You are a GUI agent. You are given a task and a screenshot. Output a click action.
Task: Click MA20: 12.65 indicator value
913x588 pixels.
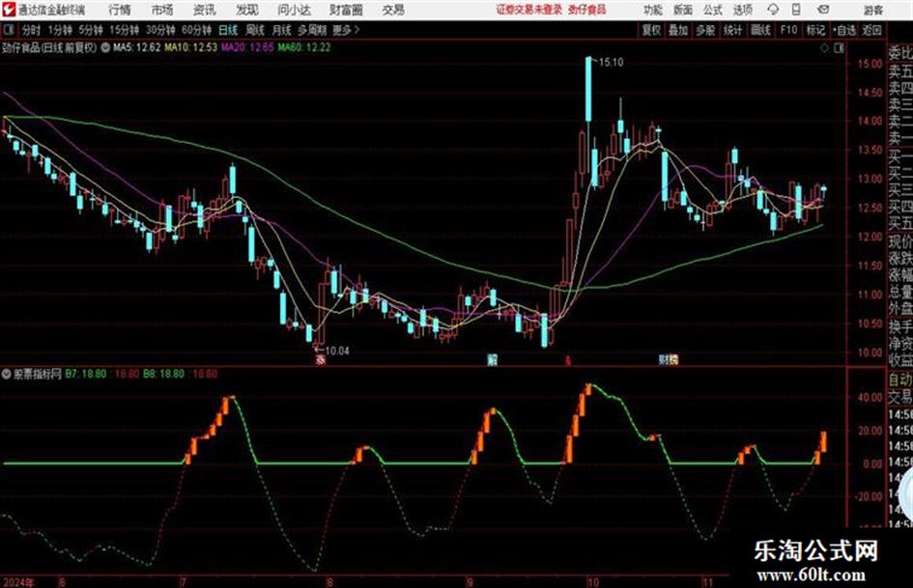click(x=247, y=47)
